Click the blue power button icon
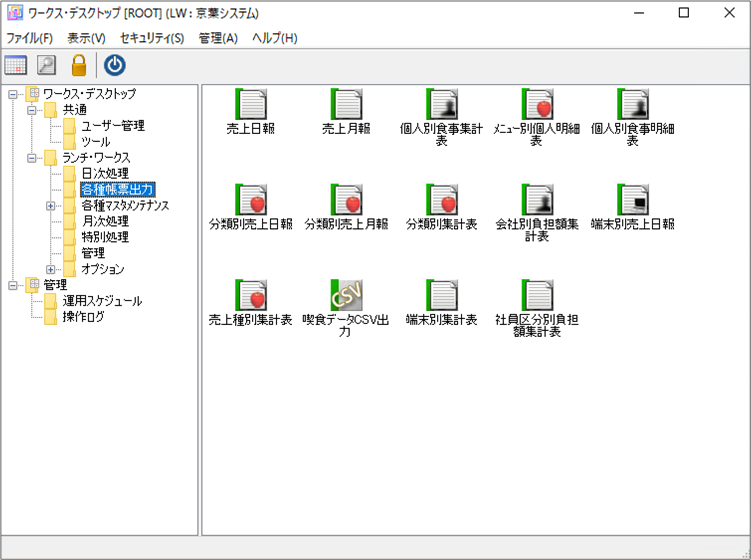Image resolution: width=751 pixels, height=560 pixels. click(x=115, y=65)
